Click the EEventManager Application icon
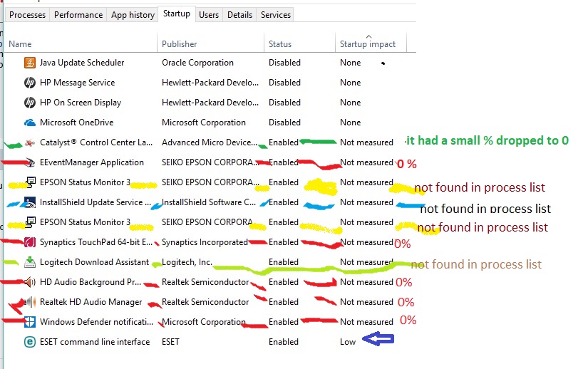 (30, 162)
